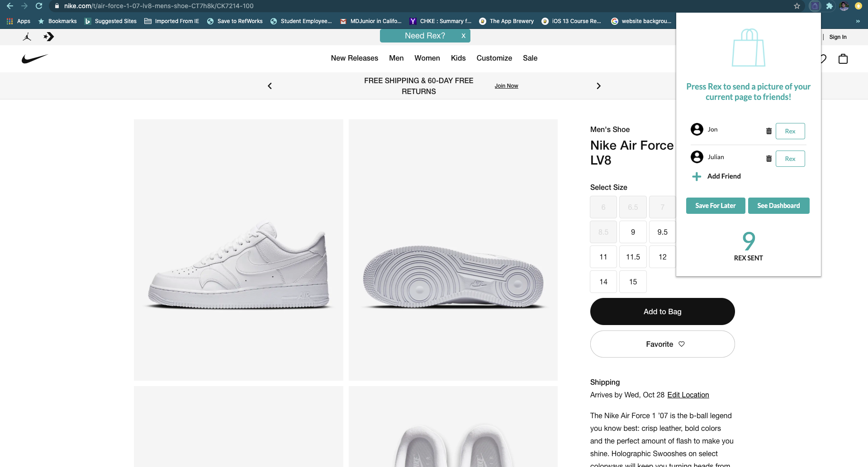868x467 pixels.
Task: Select shoe size 9.5
Action: pyautogui.click(x=662, y=232)
